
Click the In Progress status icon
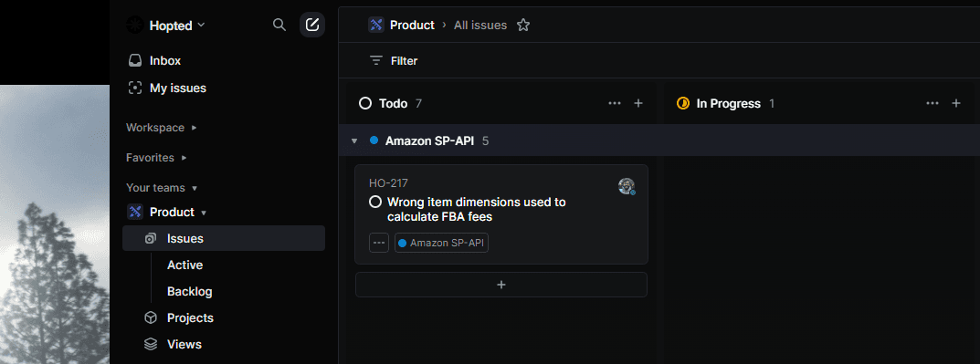683,103
